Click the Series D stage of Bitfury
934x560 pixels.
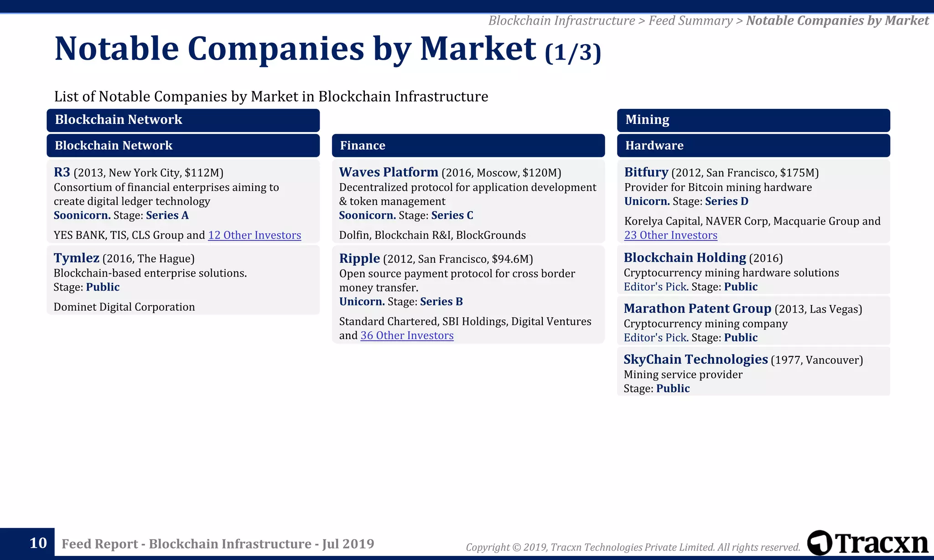[x=727, y=201]
